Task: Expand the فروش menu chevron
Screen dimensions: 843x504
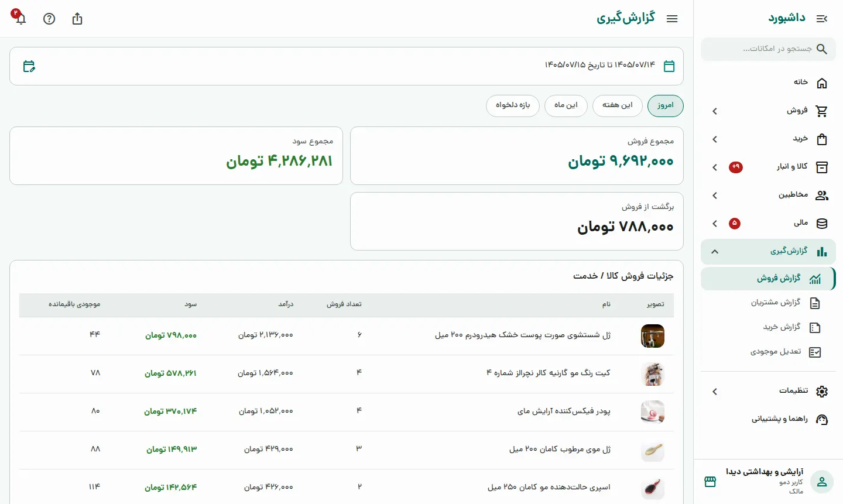Action: pyautogui.click(x=715, y=111)
